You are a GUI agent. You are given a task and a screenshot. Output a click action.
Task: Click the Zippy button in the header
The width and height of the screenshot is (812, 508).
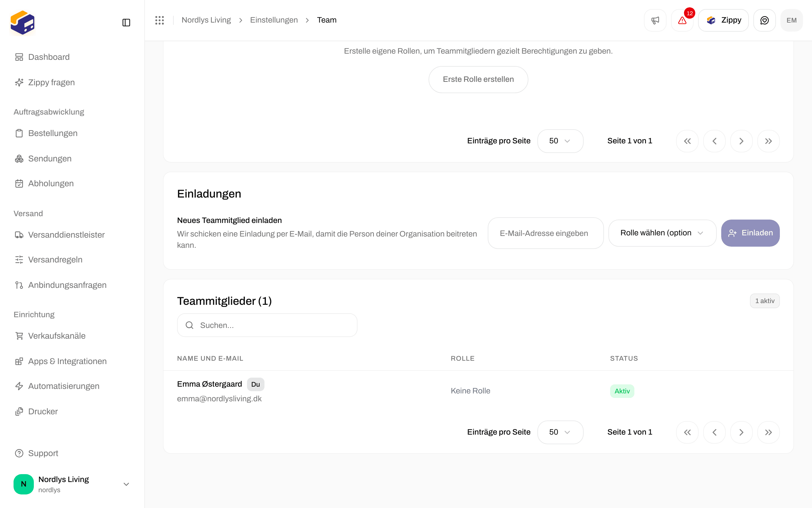click(723, 20)
